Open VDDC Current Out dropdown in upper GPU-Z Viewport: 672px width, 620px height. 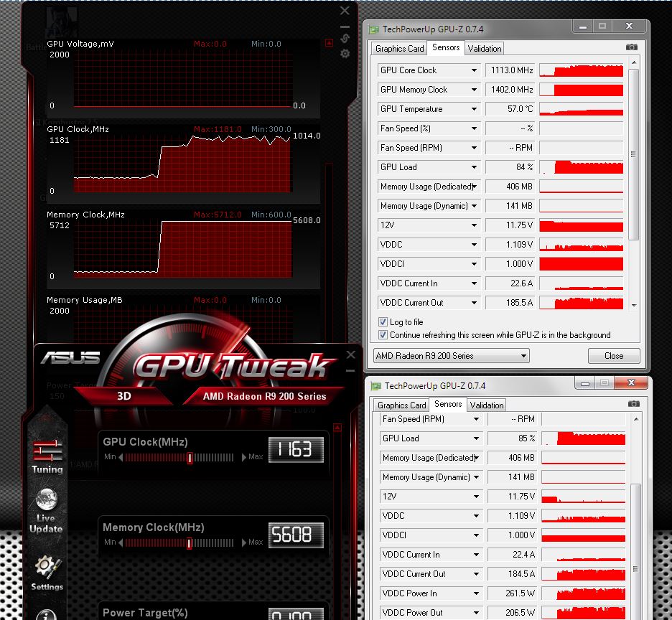[x=474, y=303]
